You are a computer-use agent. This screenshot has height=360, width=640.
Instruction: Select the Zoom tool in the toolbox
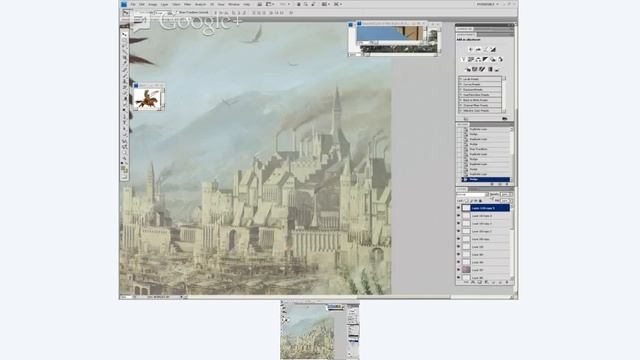[x=124, y=158]
